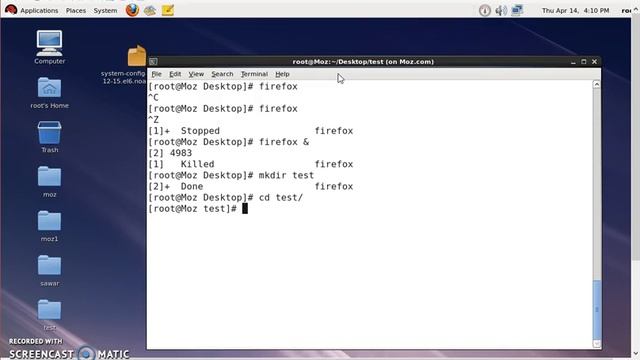Close the terminal window
The height and width of the screenshot is (360, 640).
[x=594, y=62]
